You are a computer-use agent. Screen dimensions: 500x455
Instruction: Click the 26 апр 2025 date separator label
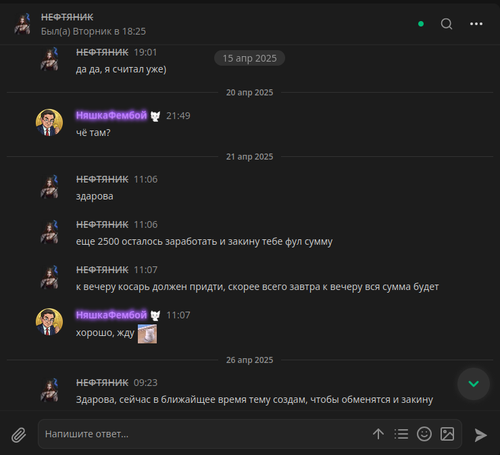[x=249, y=360]
